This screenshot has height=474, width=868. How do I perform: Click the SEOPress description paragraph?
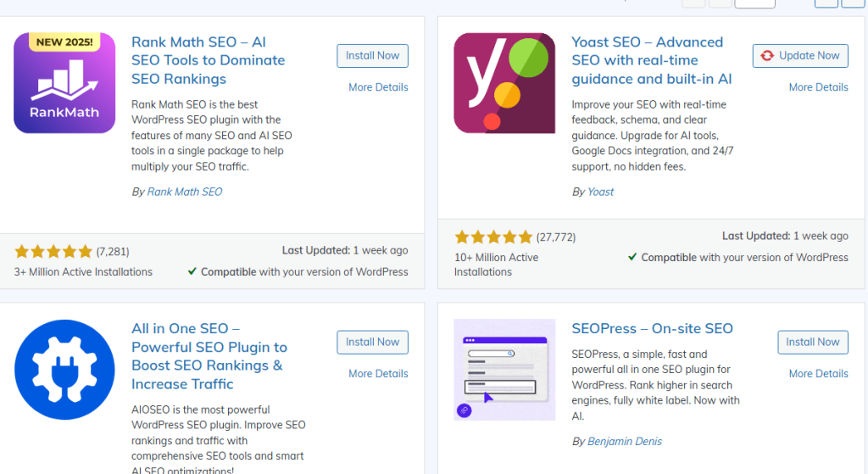click(655, 385)
